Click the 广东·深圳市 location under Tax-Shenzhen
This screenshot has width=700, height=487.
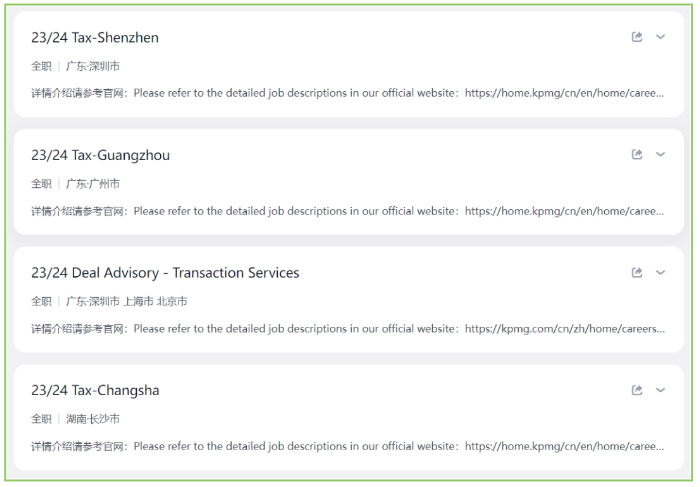tap(93, 67)
